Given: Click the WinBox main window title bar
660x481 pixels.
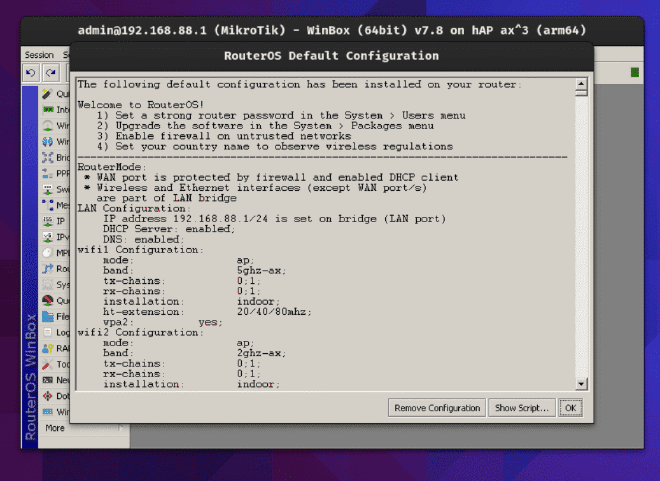Looking at the screenshot, I should 332,30.
